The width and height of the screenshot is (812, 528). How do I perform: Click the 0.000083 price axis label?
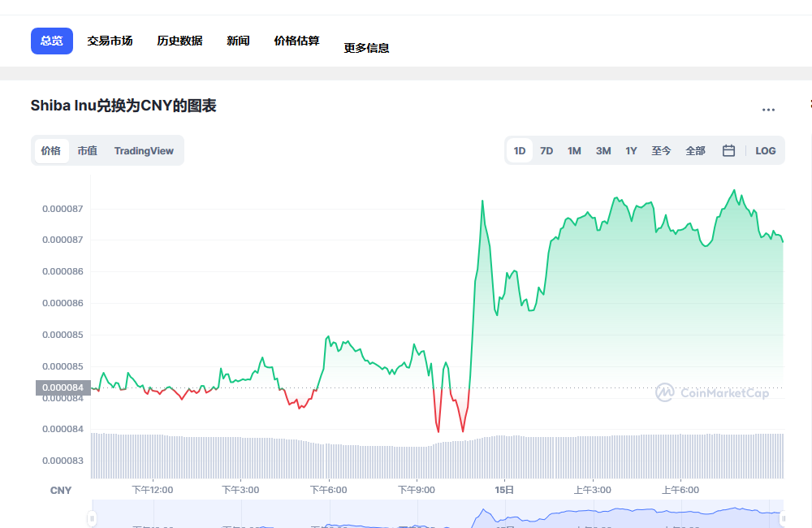point(63,461)
